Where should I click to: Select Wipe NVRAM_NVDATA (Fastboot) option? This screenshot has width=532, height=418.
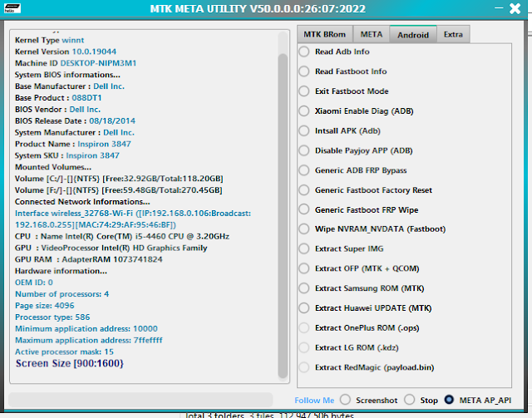[372, 229]
